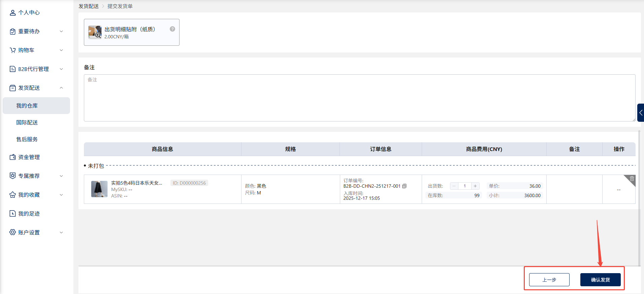Open the side panel collapse arrow at right edge

pyautogui.click(x=641, y=113)
